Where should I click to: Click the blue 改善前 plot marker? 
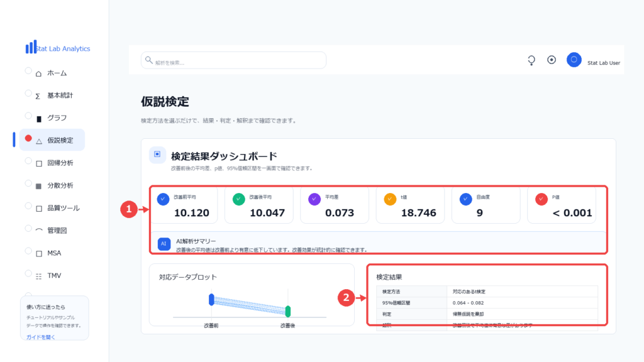211,299
